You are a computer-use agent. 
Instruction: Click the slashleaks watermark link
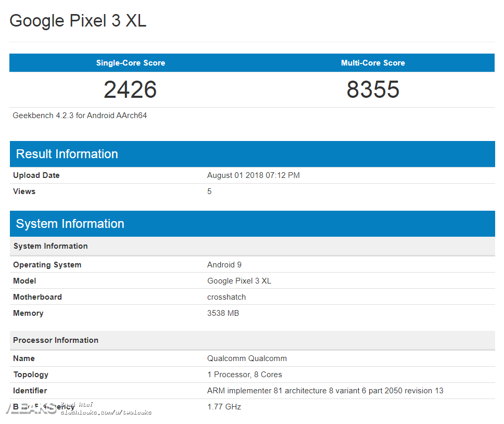tap(106, 413)
